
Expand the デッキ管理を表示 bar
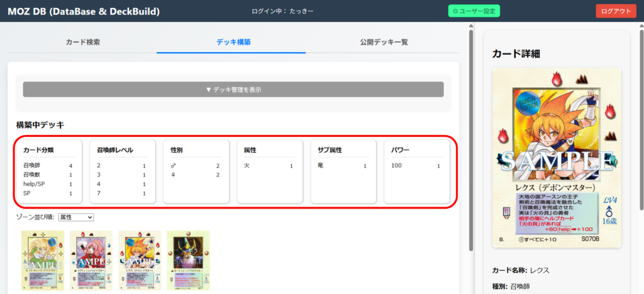tap(233, 89)
